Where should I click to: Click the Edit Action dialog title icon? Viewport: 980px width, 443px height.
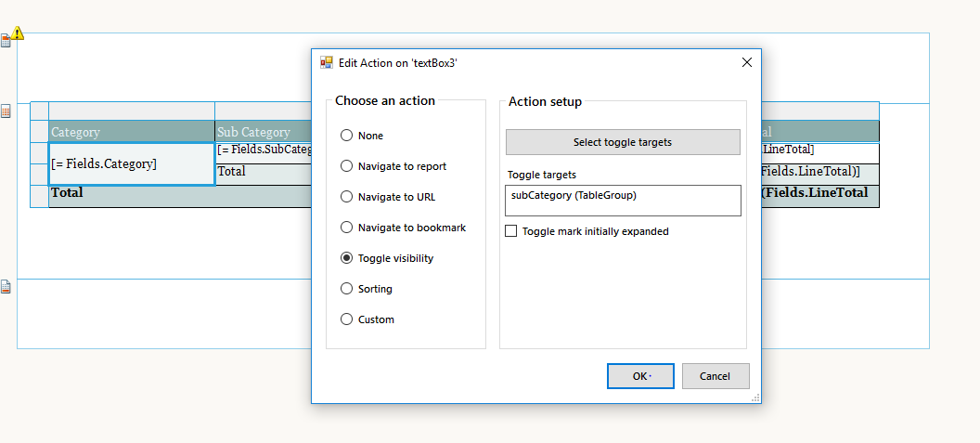327,62
